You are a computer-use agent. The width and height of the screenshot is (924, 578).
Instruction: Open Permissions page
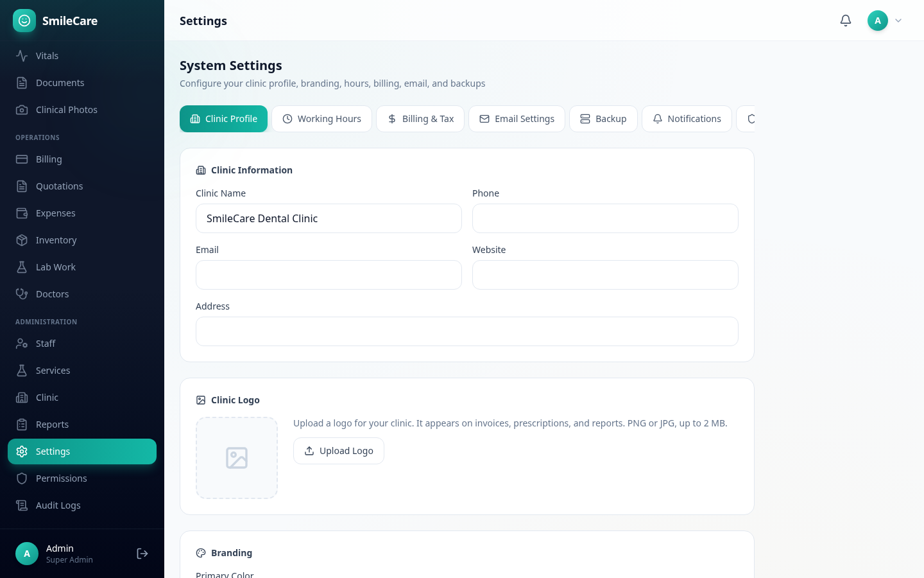click(82, 478)
